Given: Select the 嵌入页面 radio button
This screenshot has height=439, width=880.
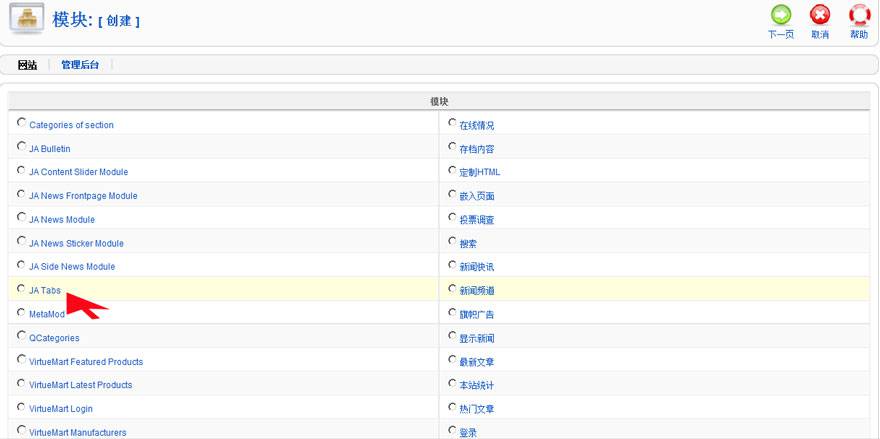Looking at the screenshot, I should pos(452,194).
